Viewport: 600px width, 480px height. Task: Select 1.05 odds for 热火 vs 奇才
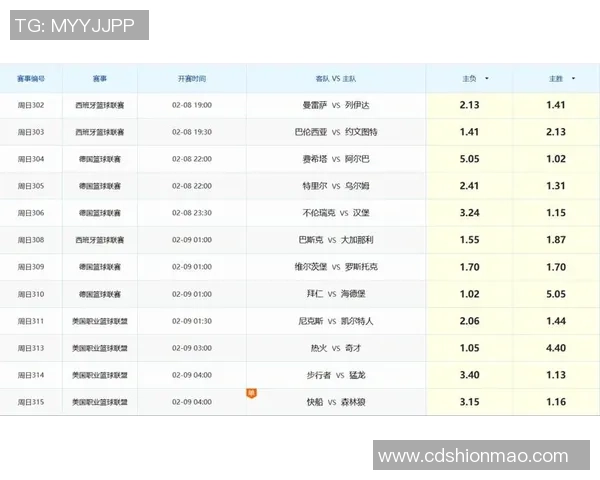(470, 348)
